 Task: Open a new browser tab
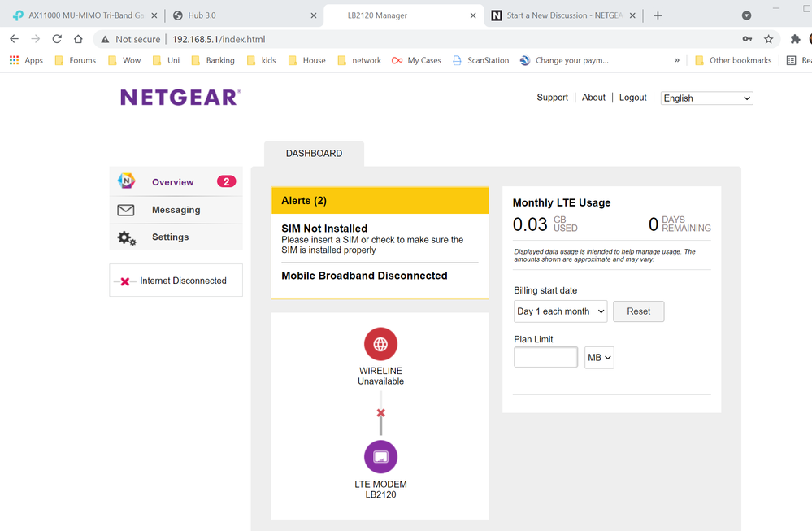tap(658, 15)
